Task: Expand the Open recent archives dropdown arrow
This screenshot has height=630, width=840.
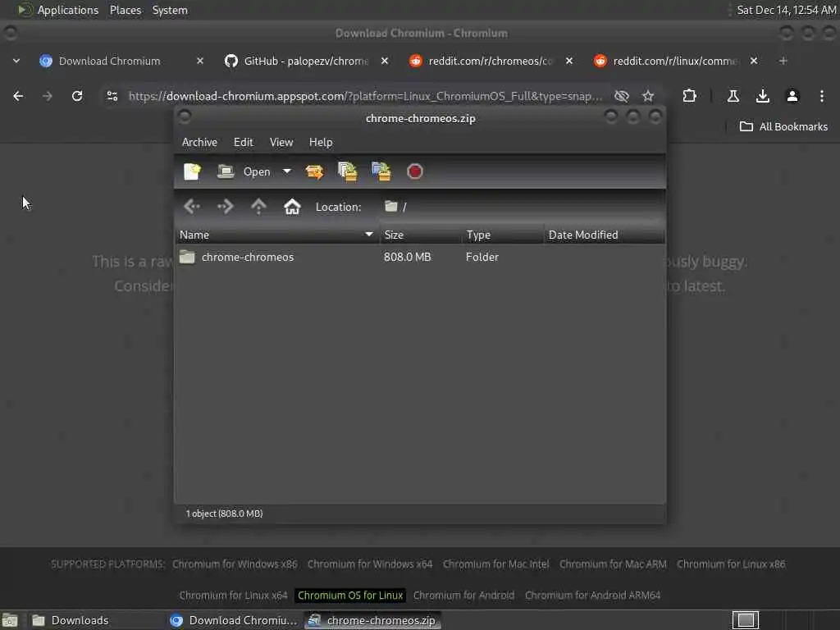Action: click(x=287, y=171)
